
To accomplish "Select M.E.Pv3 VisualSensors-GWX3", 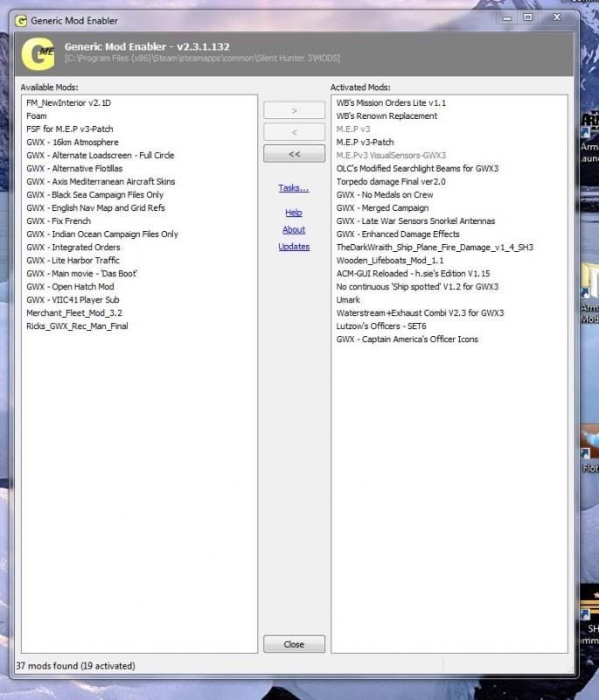I will click(x=391, y=156).
